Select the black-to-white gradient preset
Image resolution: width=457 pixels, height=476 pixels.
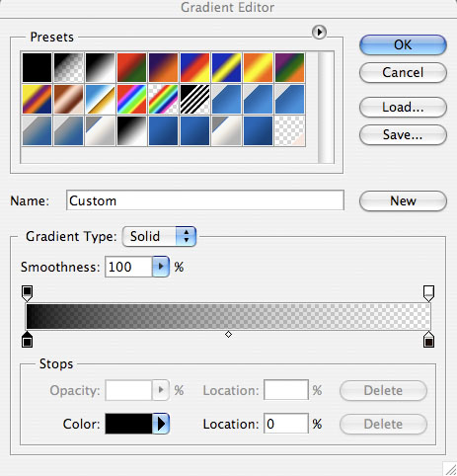(101, 67)
